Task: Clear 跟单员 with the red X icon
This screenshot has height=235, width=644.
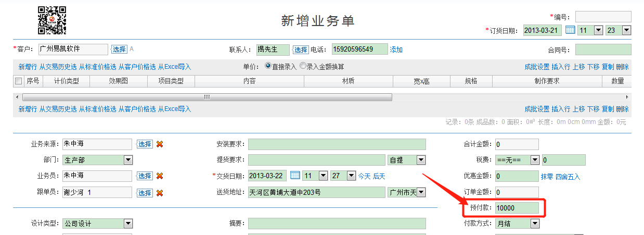Action: click(x=160, y=193)
